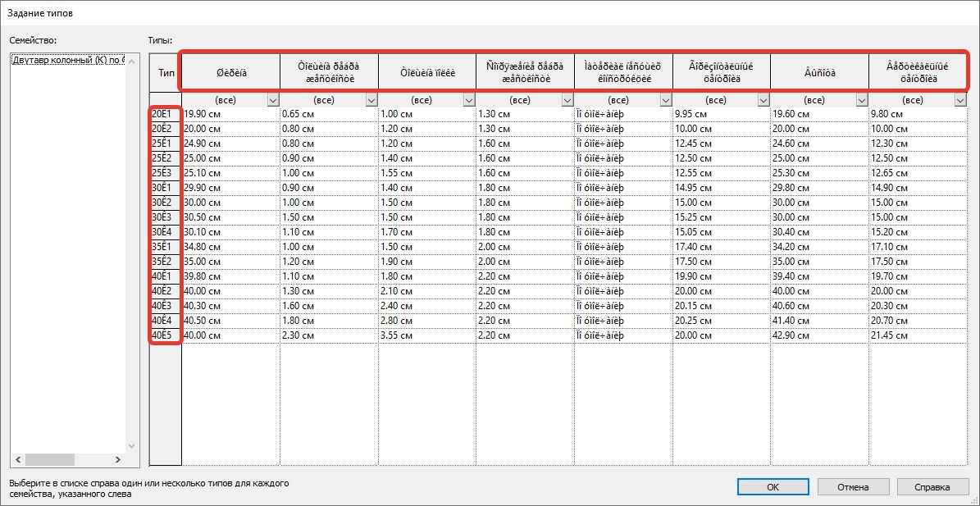Click the Тип column header
The width and height of the screenshot is (980, 506).
click(166, 73)
